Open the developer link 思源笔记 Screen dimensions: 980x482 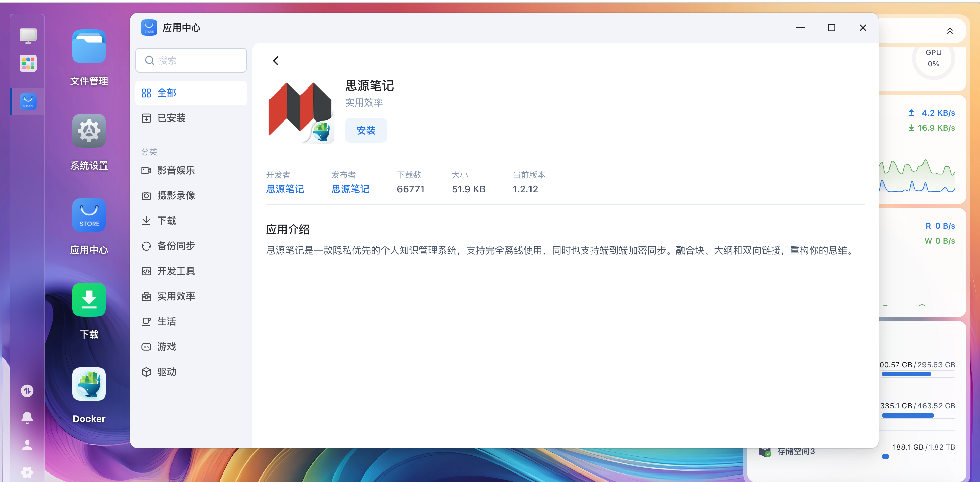coord(285,189)
